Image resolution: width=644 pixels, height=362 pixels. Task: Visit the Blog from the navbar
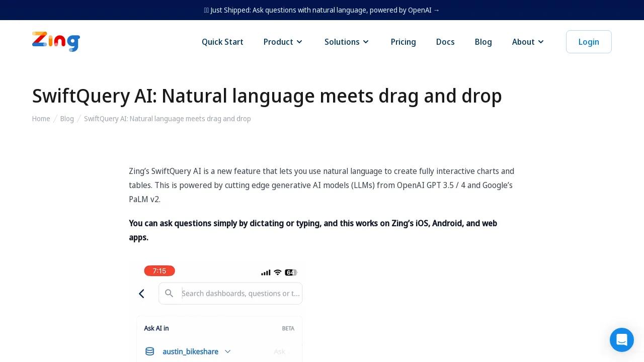(x=484, y=42)
